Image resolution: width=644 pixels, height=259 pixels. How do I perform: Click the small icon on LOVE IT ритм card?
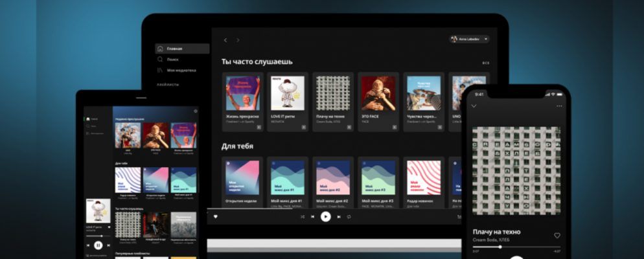tap(304, 128)
